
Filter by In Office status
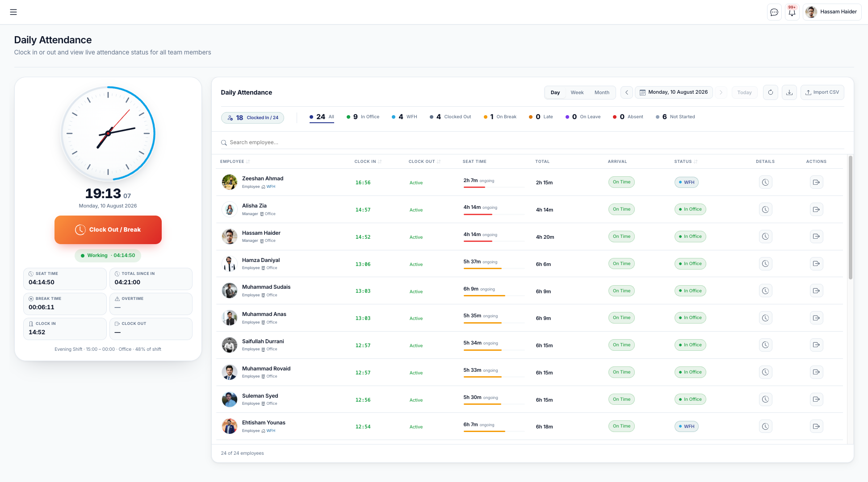point(363,117)
